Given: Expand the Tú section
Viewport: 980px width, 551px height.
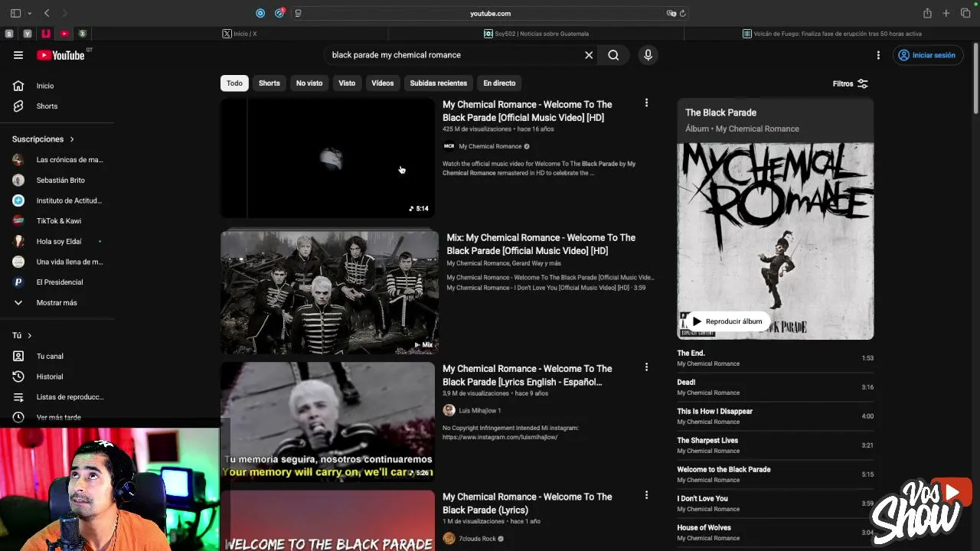Looking at the screenshot, I should pos(22,335).
